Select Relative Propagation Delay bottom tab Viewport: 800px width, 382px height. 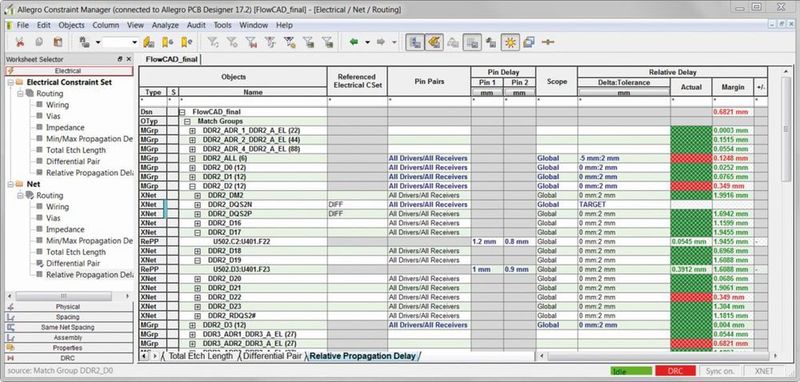tap(363, 356)
